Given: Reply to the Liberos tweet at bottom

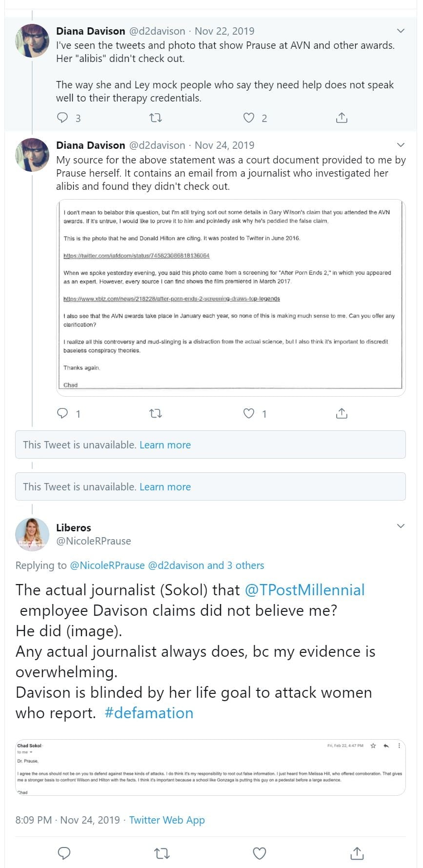Looking at the screenshot, I should 64,853.
